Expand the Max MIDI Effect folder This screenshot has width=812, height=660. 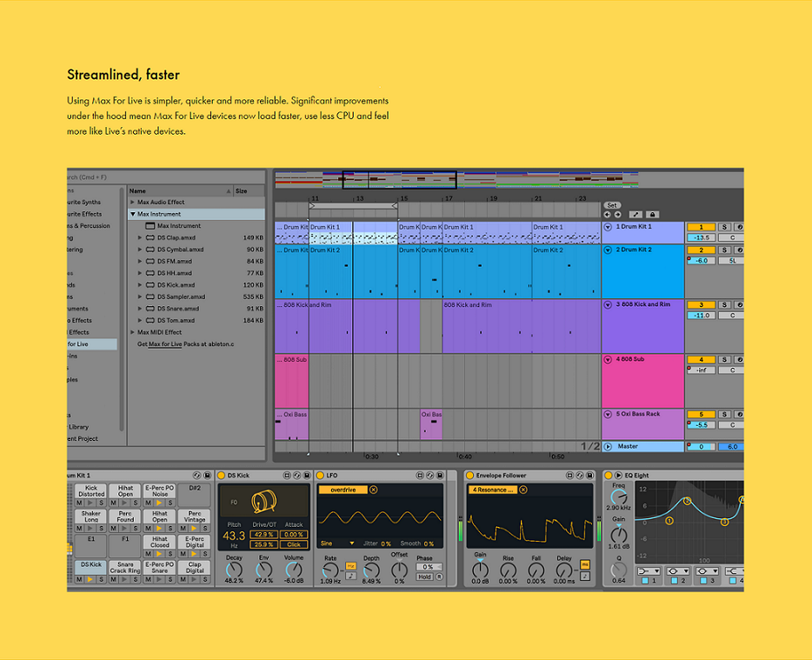click(x=132, y=332)
